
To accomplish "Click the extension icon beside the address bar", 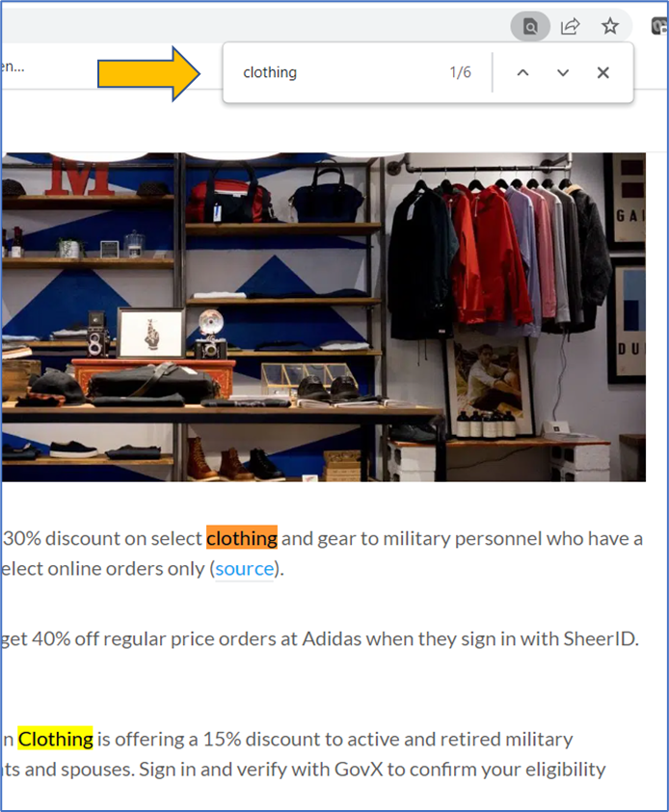I will pyautogui.click(x=659, y=26).
